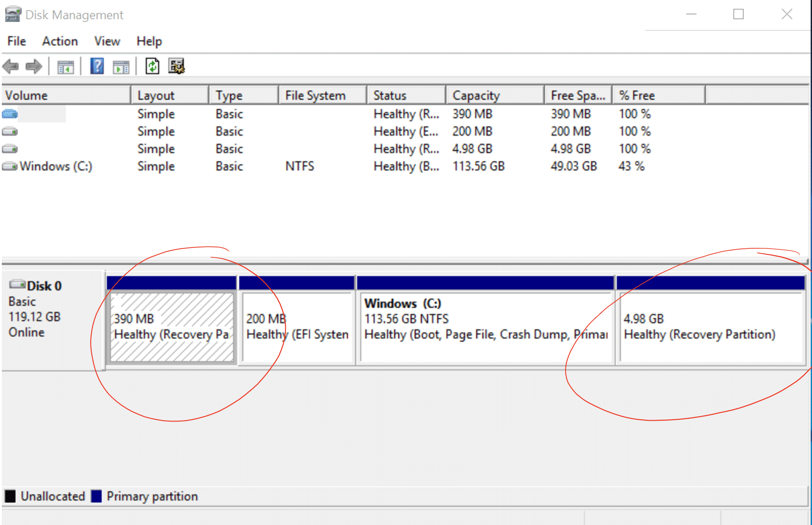Click the Basic type cell for Windows (C:)
The image size is (812, 525).
229,166
